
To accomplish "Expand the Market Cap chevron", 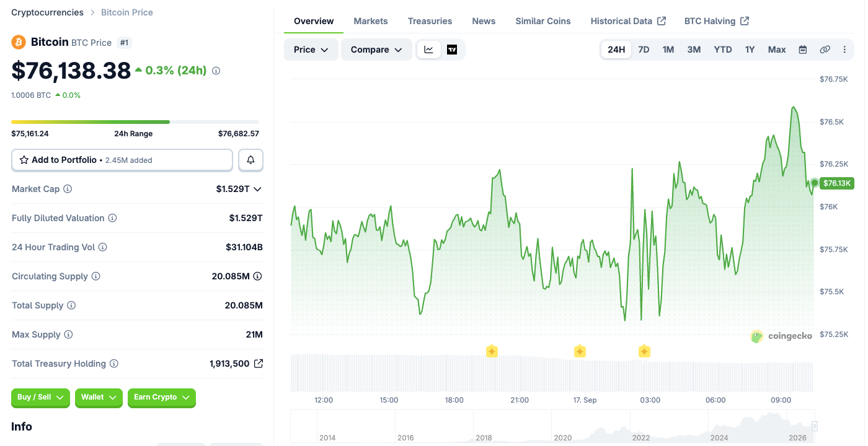I will [x=257, y=189].
